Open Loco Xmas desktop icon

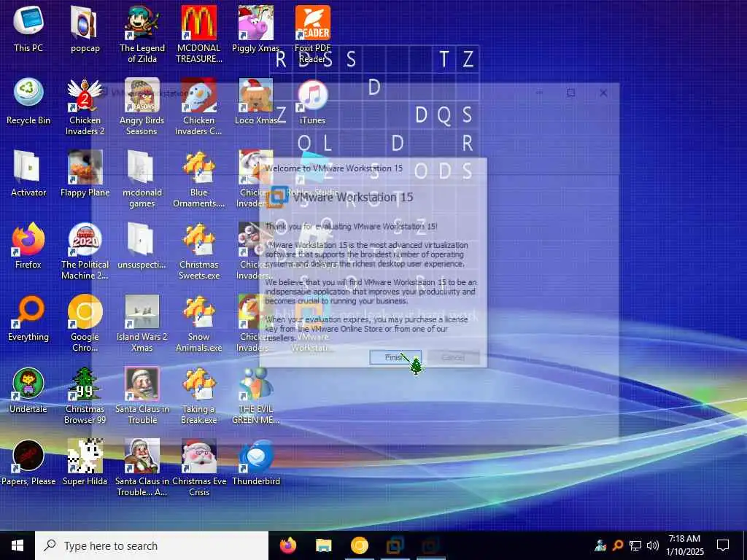point(256,101)
